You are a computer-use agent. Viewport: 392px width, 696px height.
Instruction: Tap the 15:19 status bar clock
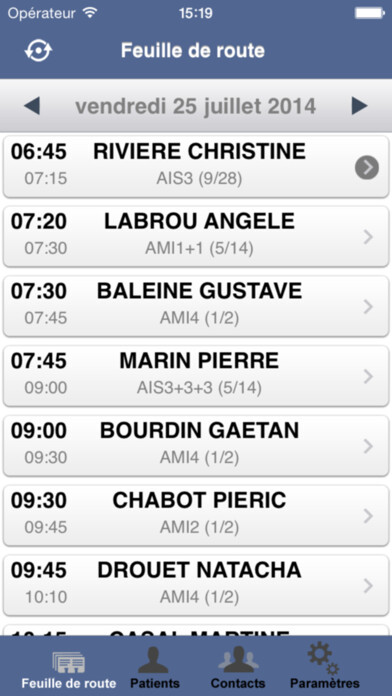(x=195, y=13)
